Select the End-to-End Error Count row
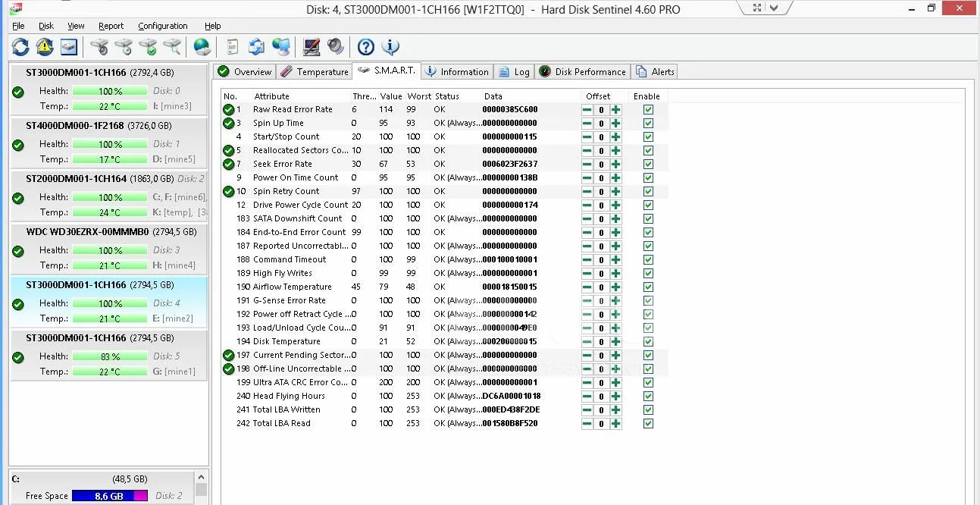 [x=445, y=233]
